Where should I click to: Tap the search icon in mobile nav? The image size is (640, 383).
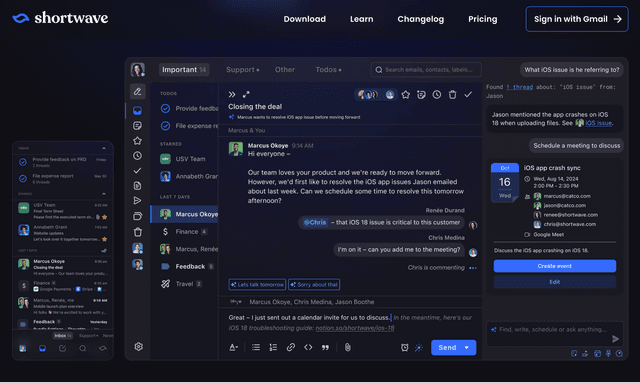pyautogui.click(x=82, y=348)
